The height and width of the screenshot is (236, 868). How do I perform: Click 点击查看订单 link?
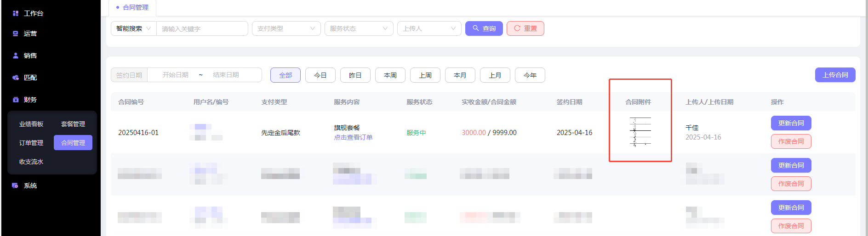(x=353, y=137)
